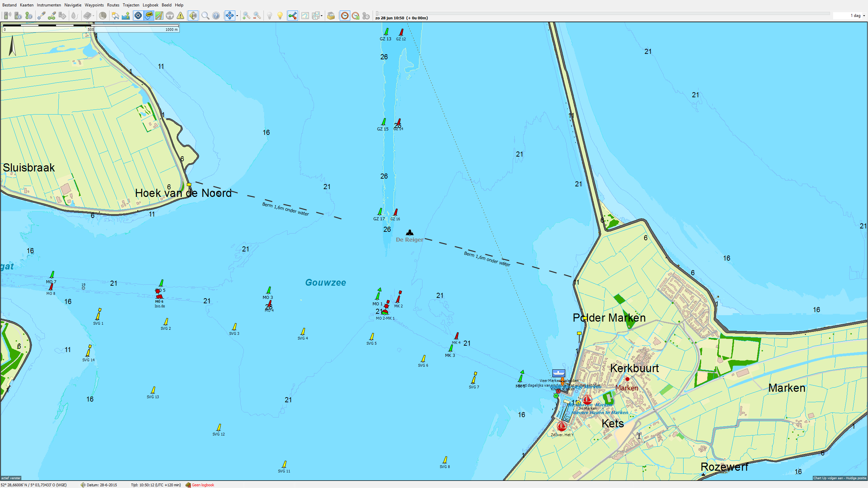Open the Bestand menu
Viewport: 868px width, 488px height.
[x=9, y=5]
